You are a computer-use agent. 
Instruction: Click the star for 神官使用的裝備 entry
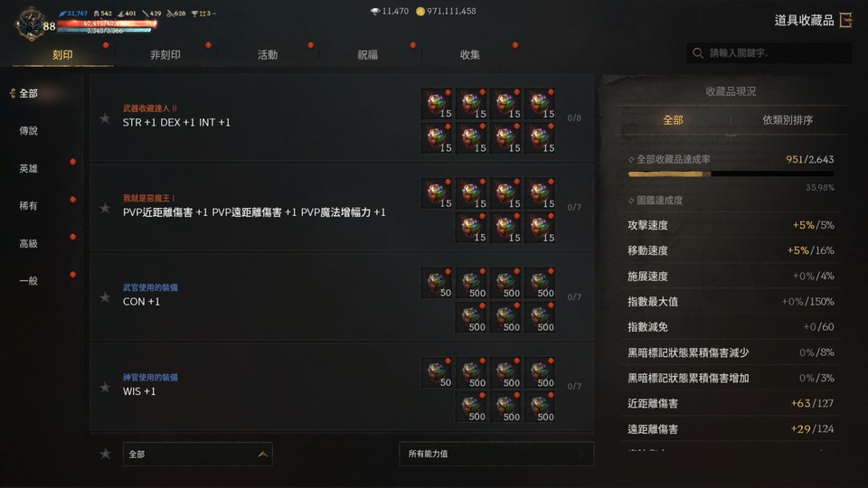[105, 387]
